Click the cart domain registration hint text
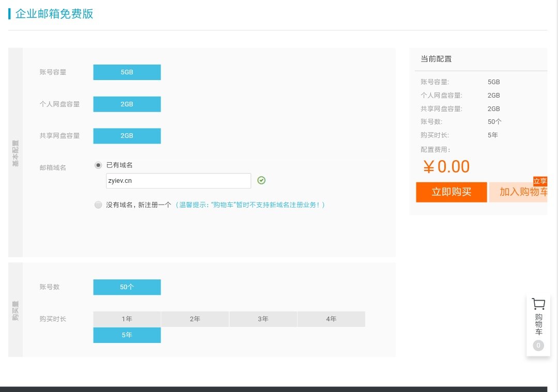The width and height of the screenshot is (558, 392). click(x=251, y=205)
